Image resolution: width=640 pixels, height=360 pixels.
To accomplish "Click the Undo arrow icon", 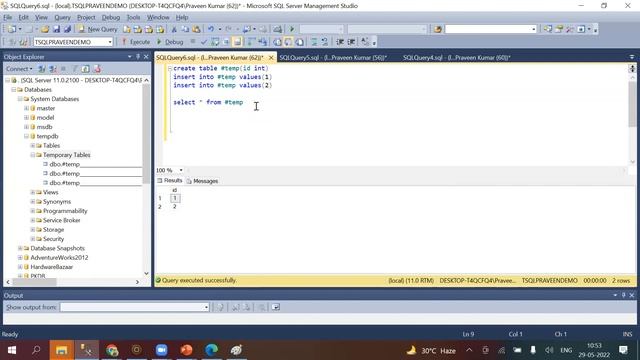I will 211,29.
